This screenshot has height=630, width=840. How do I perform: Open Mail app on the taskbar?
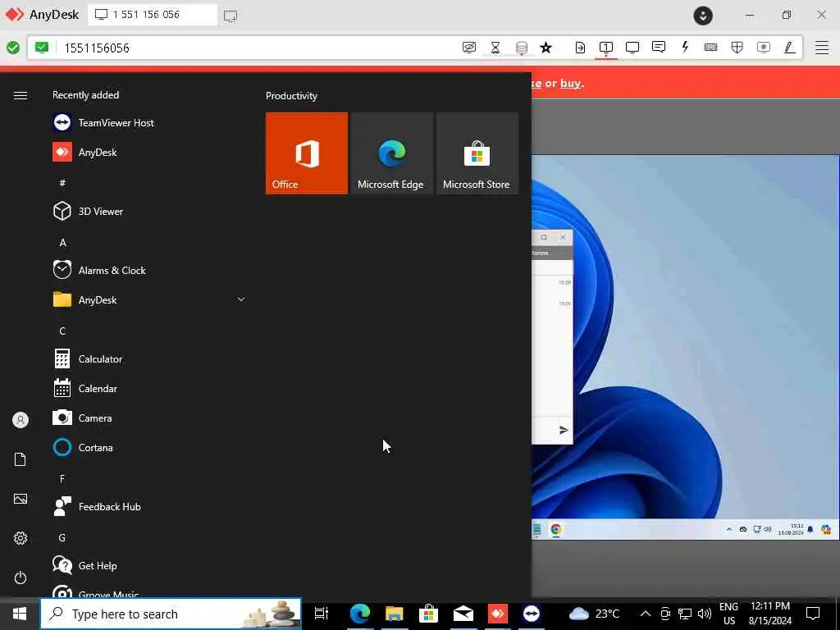point(463,614)
